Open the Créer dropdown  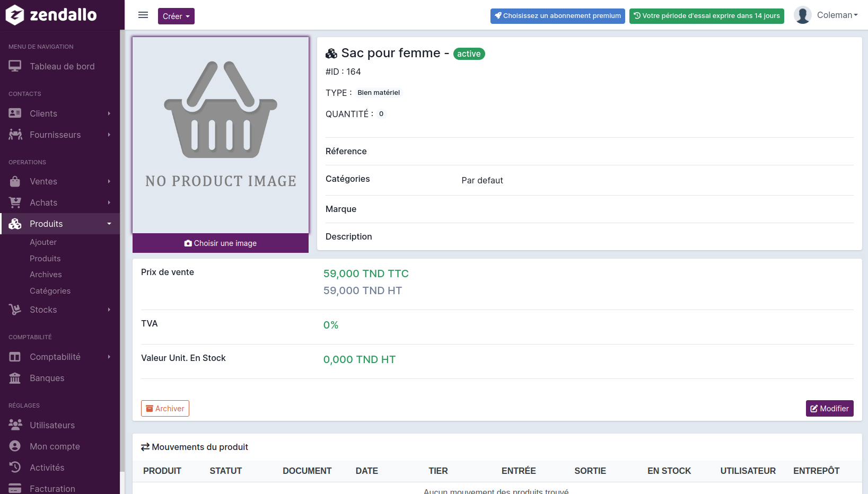coord(176,16)
